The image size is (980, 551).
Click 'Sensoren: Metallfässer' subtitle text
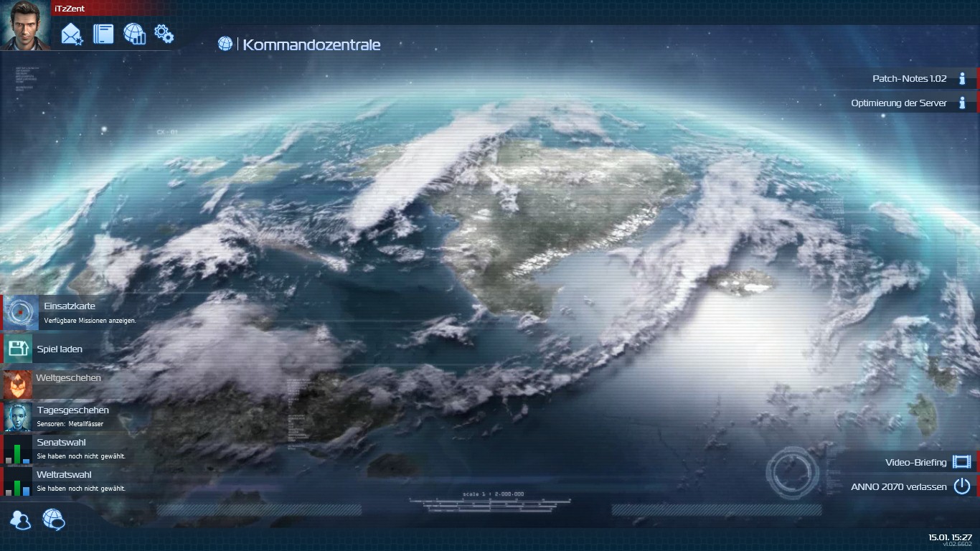click(x=70, y=424)
